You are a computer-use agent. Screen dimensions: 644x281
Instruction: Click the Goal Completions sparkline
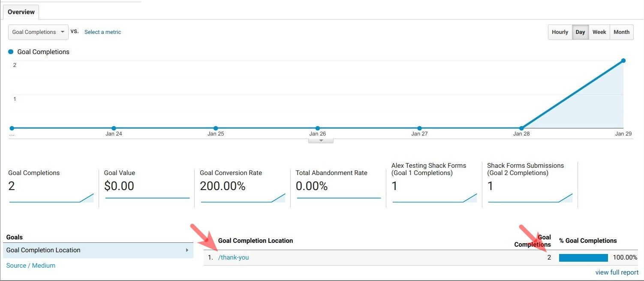51,198
